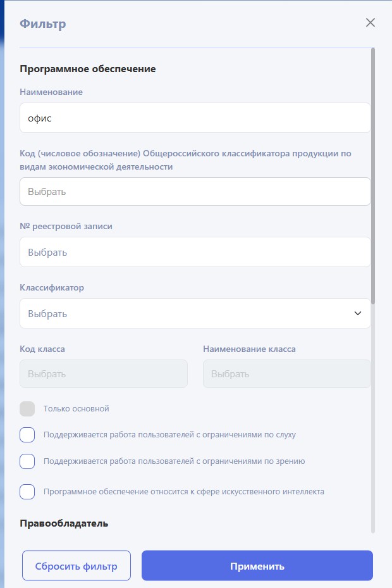This screenshot has width=392, height=588.
Task: Click the Программное обеспечение section heading
Action: (x=88, y=69)
